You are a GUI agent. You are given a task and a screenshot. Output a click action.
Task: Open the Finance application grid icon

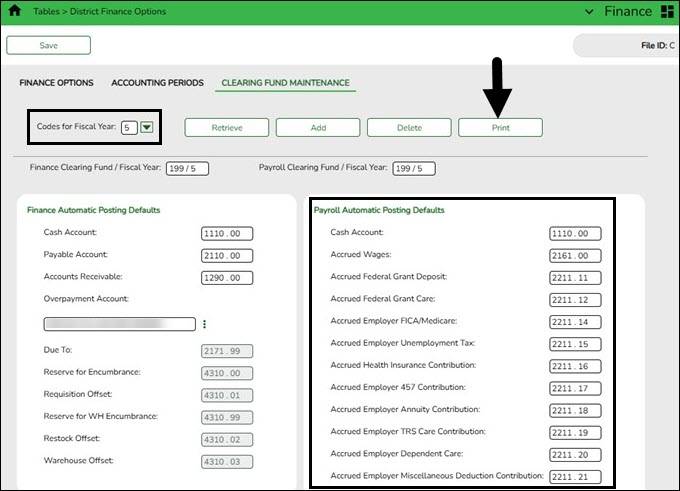pos(667,12)
